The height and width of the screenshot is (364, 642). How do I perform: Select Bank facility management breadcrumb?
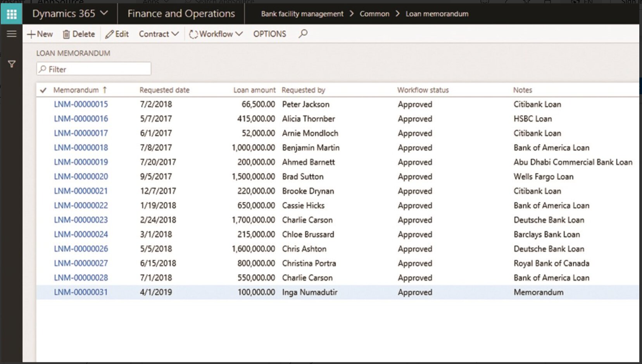(x=302, y=14)
